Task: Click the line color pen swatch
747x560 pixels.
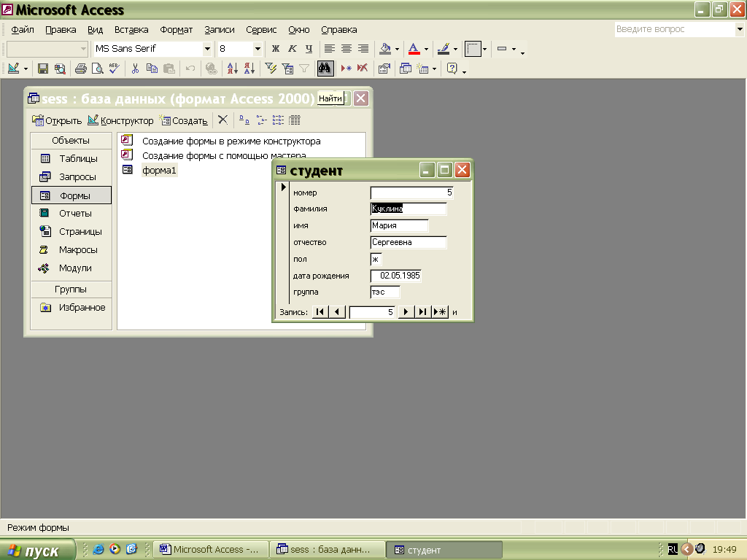Action: pos(444,49)
